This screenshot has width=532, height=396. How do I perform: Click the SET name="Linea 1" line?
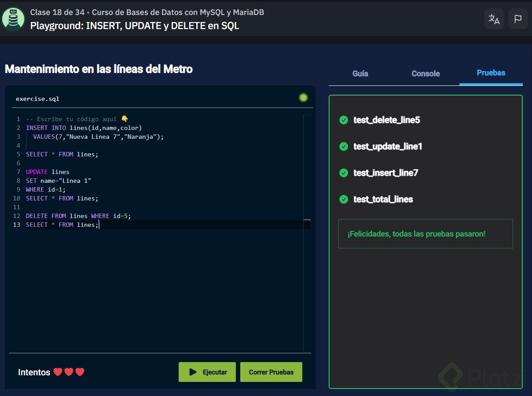click(x=59, y=181)
